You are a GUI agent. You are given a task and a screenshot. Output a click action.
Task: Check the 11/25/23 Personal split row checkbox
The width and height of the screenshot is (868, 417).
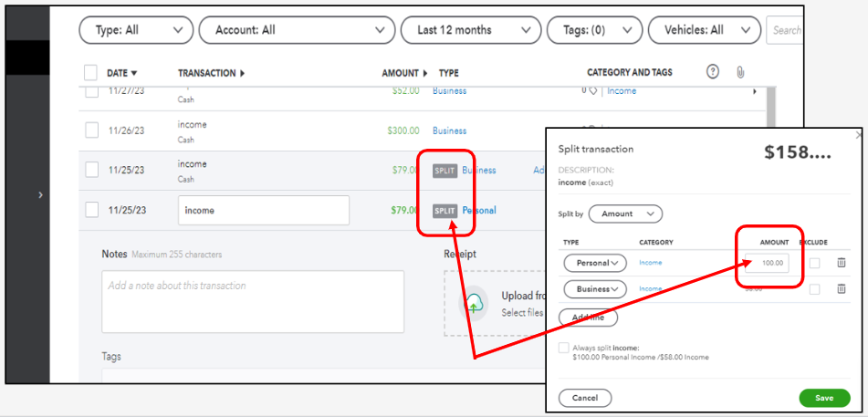click(x=91, y=210)
